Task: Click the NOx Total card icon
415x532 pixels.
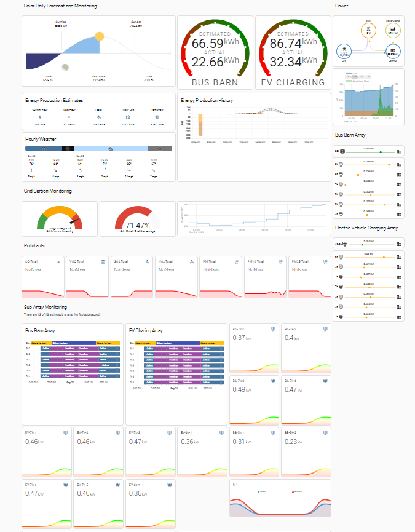Action: (x=192, y=261)
